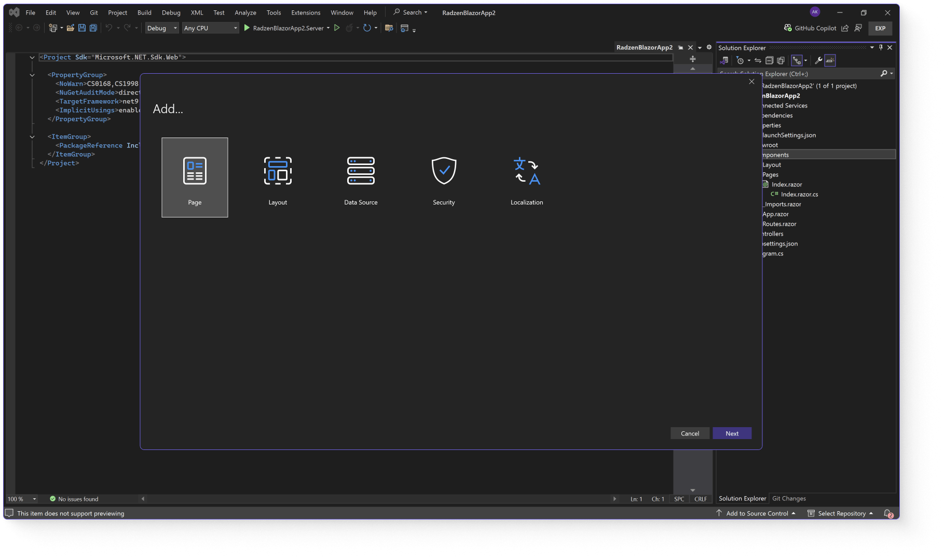Toggle auto-hide pin for Solution Explorer

[x=881, y=47]
